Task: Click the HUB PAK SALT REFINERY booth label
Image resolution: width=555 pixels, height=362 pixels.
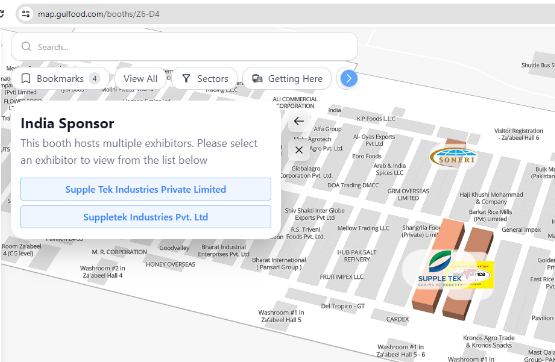Action: 356,256
